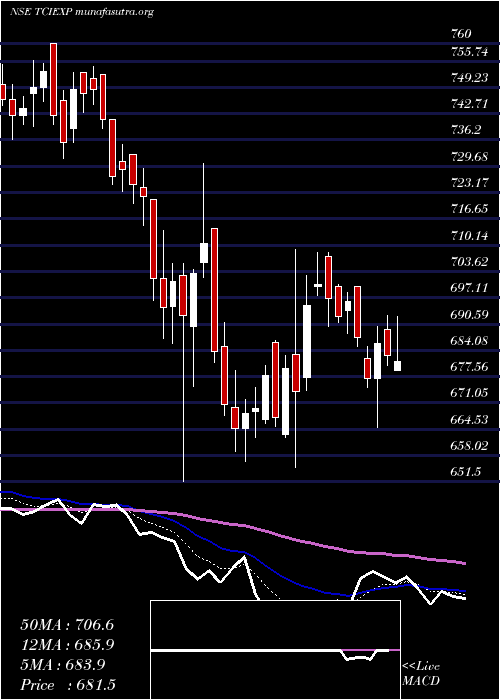Click the NSE TCIEXP munafasutra.org title text
Image resolution: width=500 pixels, height=700 pixels.
[x=82, y=12]
